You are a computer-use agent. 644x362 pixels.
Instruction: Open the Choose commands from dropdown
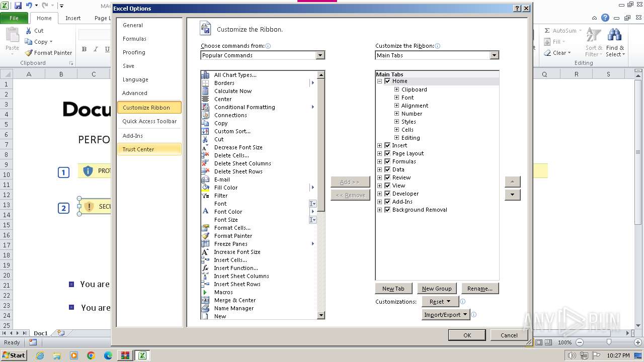click(320, 55)
